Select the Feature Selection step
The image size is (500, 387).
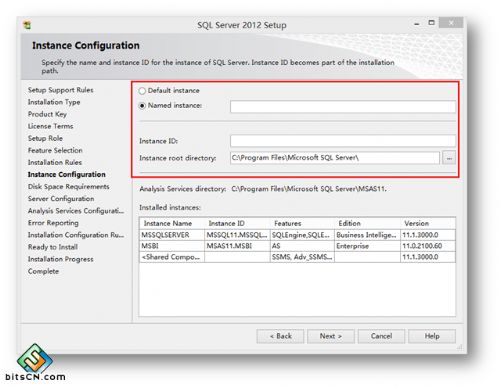point(55,150)
